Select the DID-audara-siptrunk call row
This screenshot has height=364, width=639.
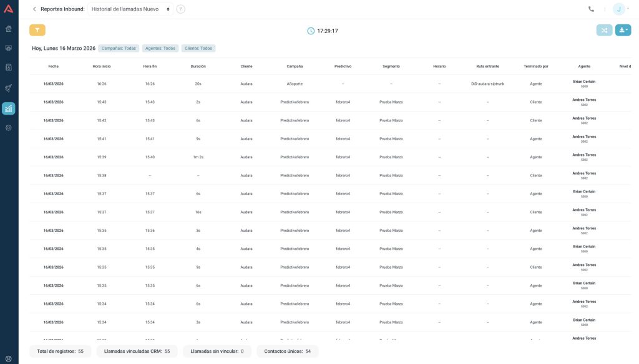click(487, 84)
